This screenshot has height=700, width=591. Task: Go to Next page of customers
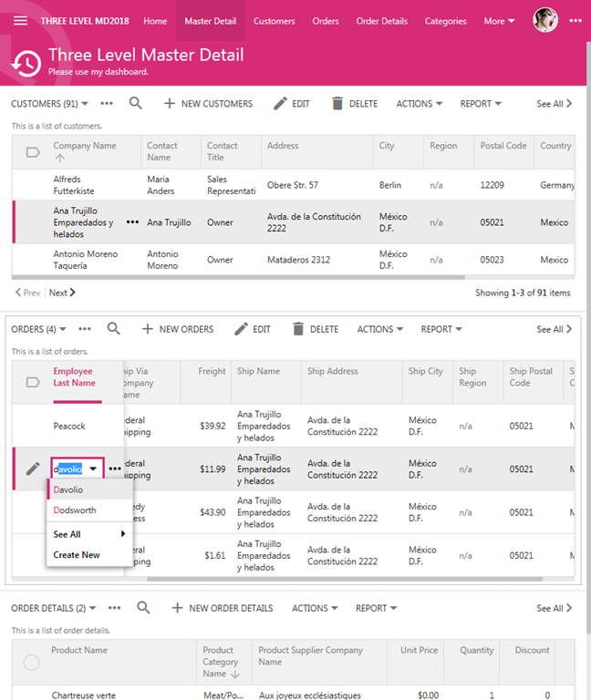pos(62,293)
